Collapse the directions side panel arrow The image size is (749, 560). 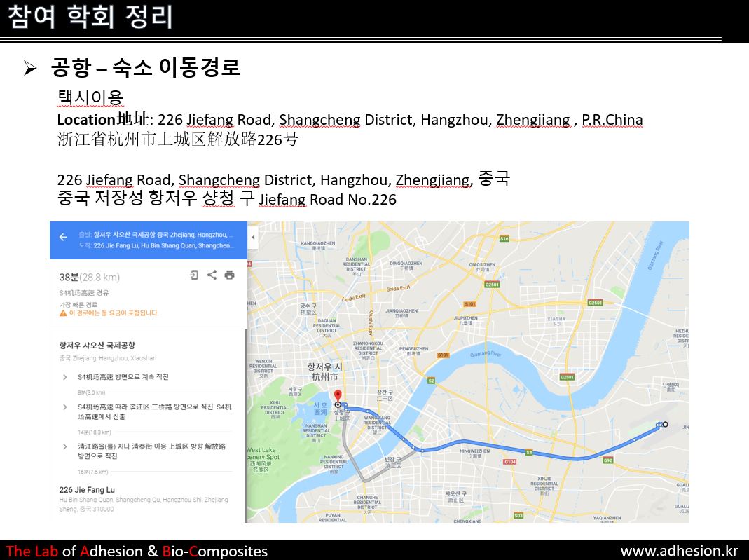click(253, 237)
